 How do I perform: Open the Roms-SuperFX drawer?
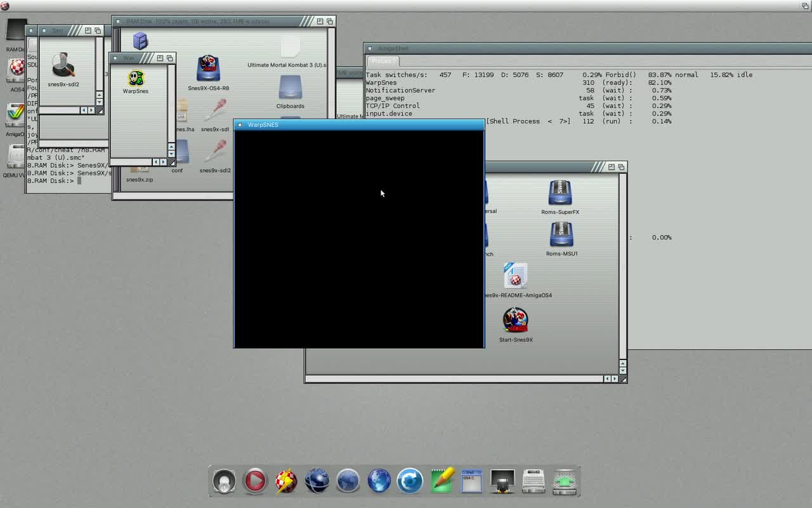560,193
